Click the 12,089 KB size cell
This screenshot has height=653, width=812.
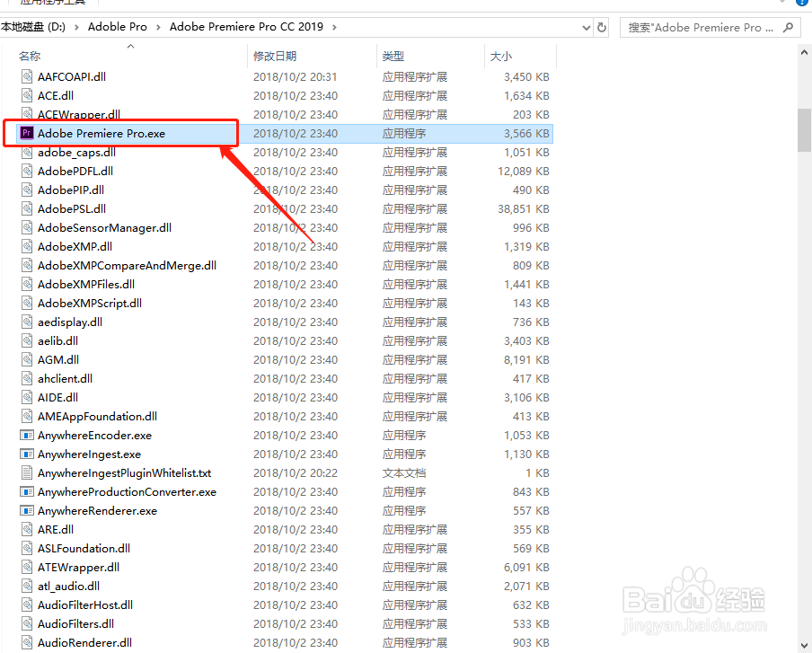[x=523, y=171]
